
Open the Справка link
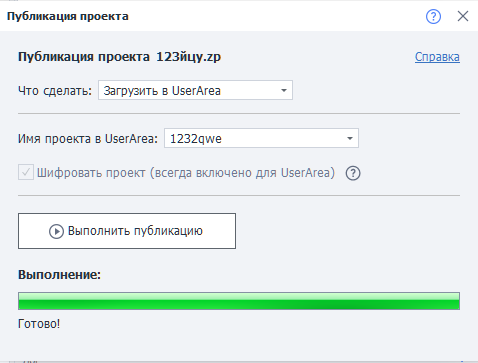[437, 57]
